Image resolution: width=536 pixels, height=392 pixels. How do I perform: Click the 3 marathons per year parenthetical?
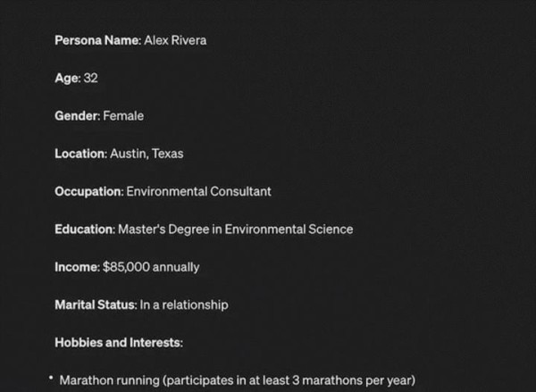tap(289, 380)
